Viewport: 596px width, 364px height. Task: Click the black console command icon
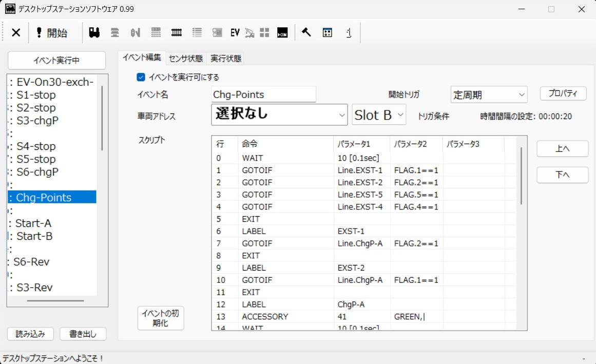pyautogui.click(x=282, y=33)
